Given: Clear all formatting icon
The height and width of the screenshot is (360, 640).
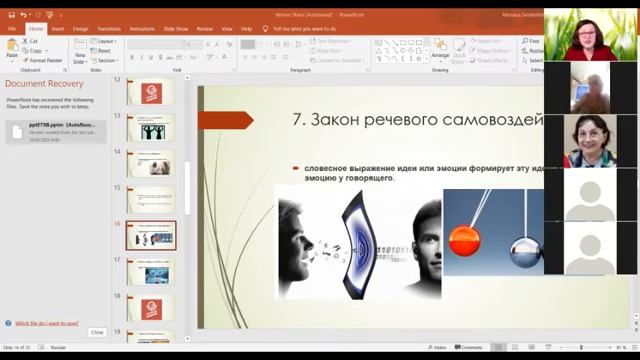Looking at the screenshot, I should pos(229,44).
